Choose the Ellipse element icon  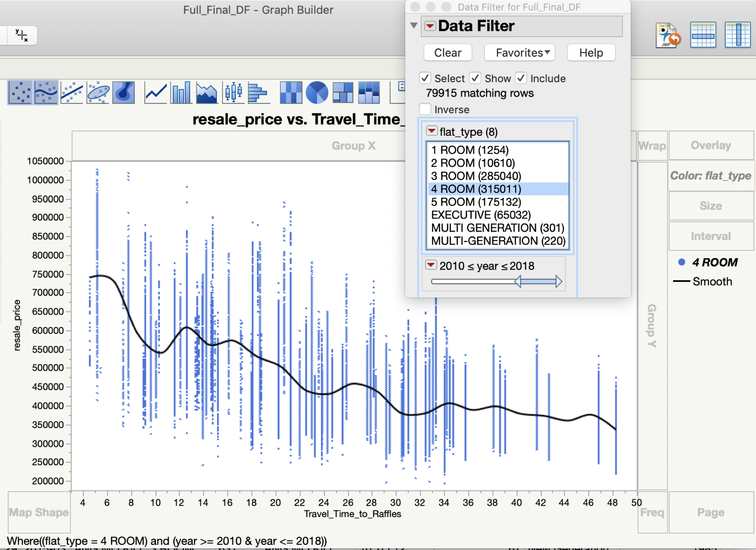98,93
